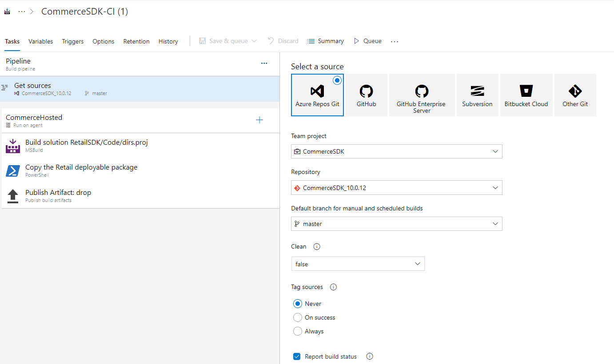Switch to the Retention tab

[x=136, y=41]
